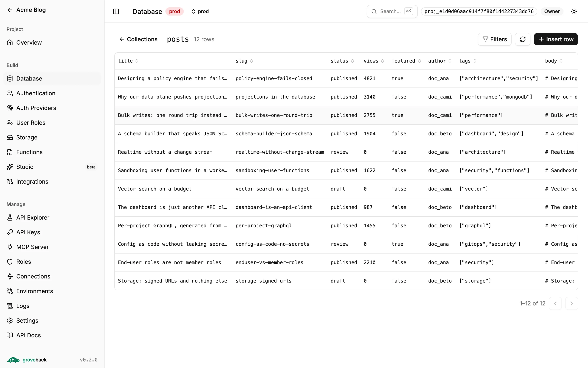Click slug 'vector-search-on-a-budget'
Screen dimensions: 588x368
coord(272,189)
